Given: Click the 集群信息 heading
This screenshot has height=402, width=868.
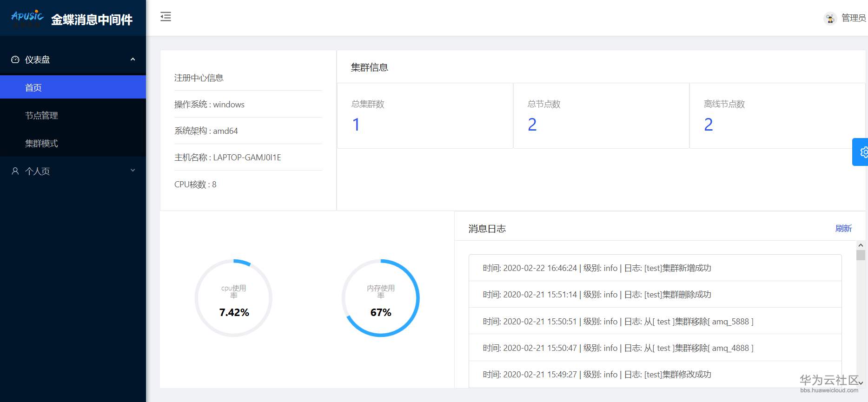Looking at the screenshot, I should pos(370,67).
